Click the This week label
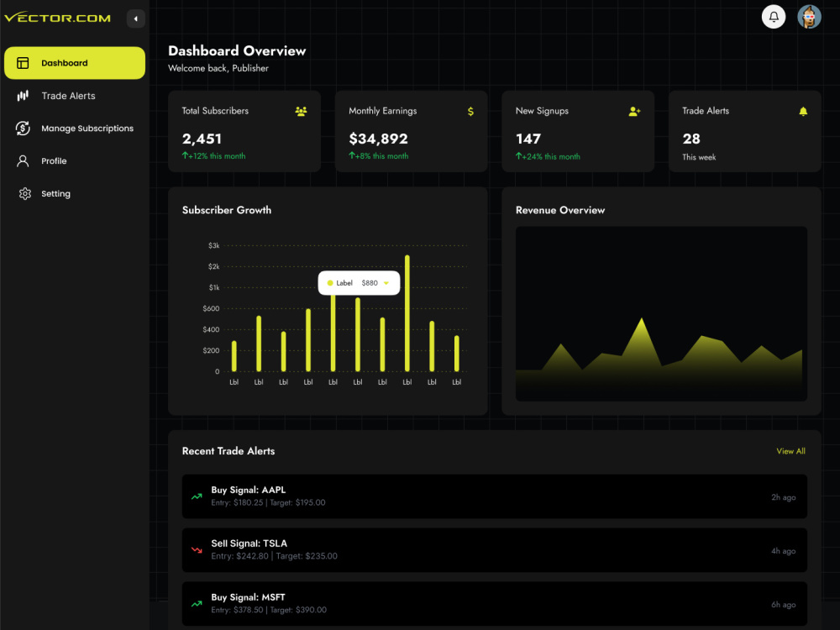Image resolution: width=840 pixels, height=630 pixels. tap(699, 158)
